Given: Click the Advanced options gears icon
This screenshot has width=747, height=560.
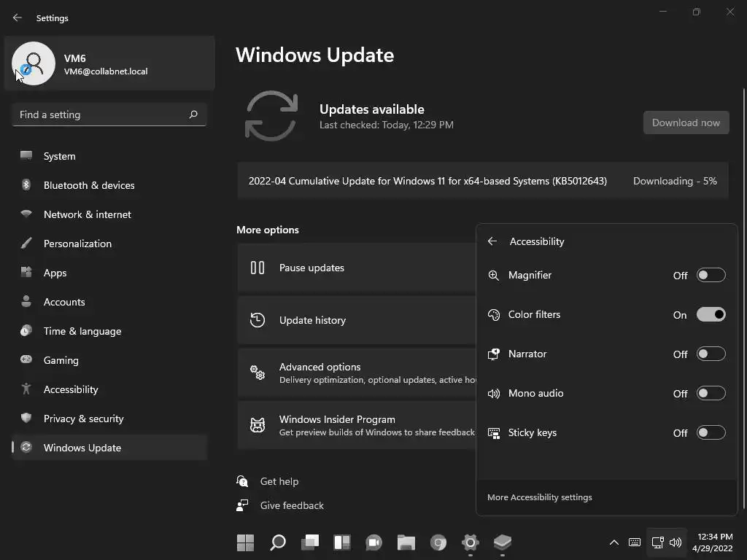Looking at the screenshot, I should pos(258,373).
